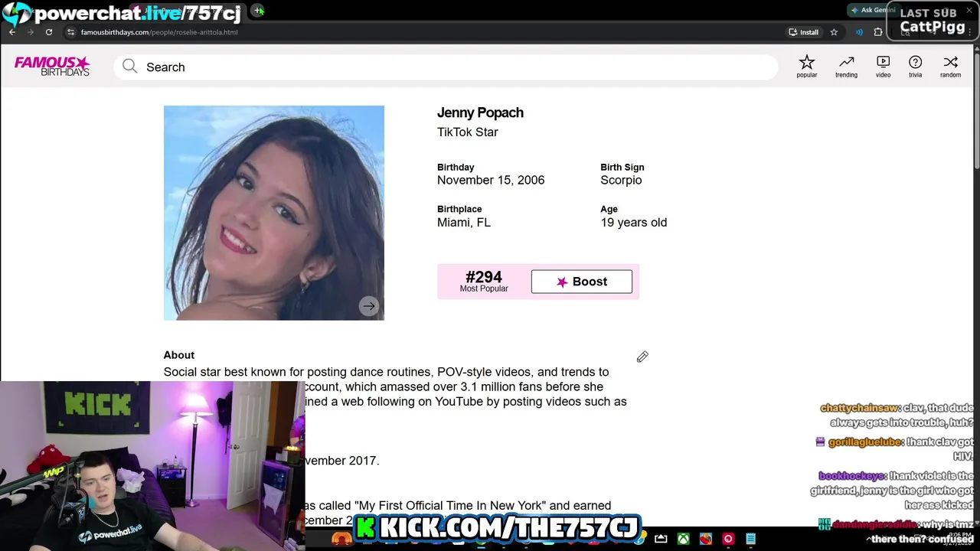Open the notepad icon in taskbar
Viewport: 980px width, 551px height.
click(x=751, y=539)
